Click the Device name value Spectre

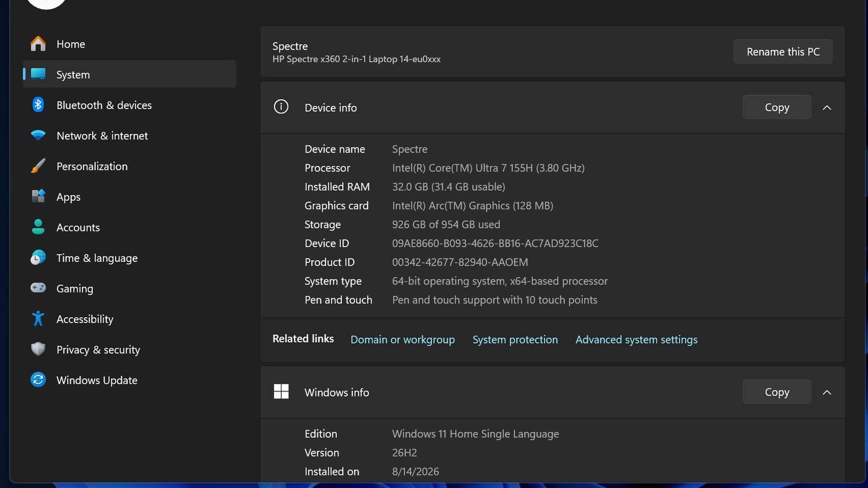coord(410,149)
